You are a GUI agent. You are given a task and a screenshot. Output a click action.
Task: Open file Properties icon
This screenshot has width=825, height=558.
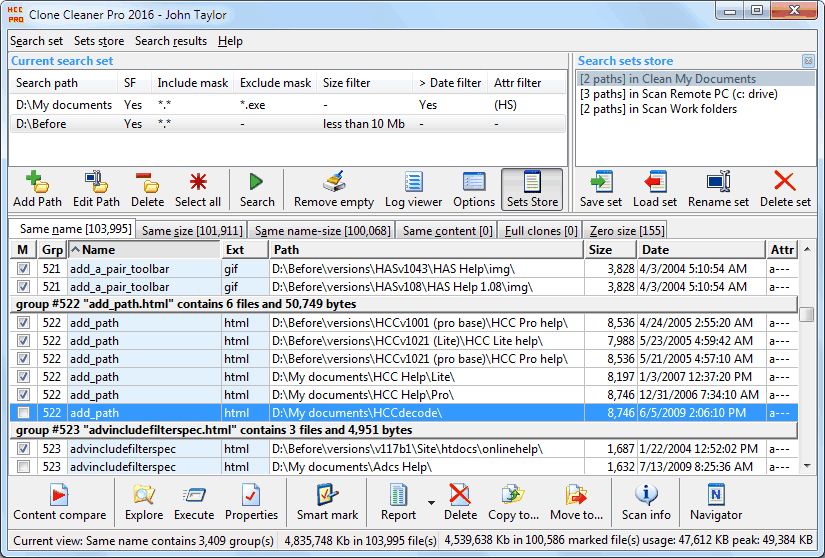pyautogui.click(x=251, y=495)
